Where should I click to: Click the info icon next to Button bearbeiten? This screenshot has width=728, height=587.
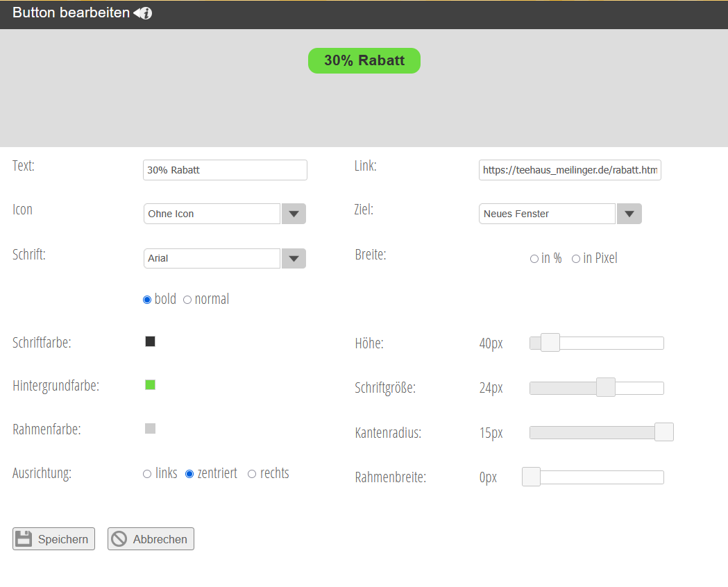pos(143,13)
